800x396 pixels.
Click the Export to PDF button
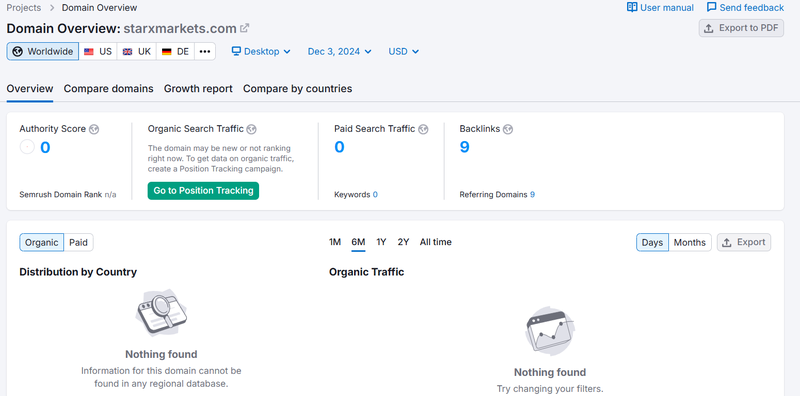(x=741, y=28)
